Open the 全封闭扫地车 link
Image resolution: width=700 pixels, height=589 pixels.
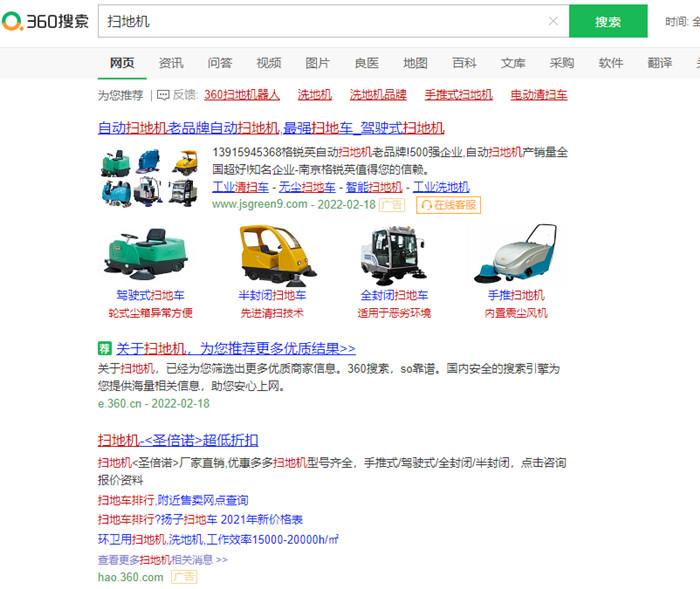pos(394,295)
